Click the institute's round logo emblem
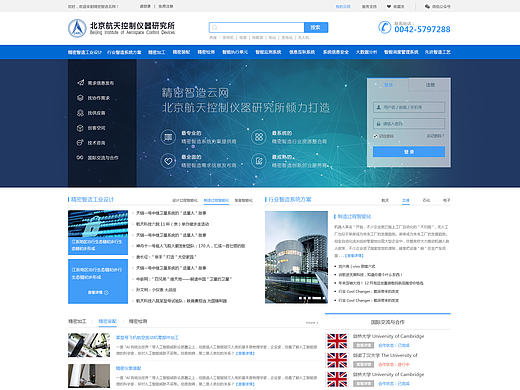This screenshot has height=390, width=520. (x=77, y=28)
